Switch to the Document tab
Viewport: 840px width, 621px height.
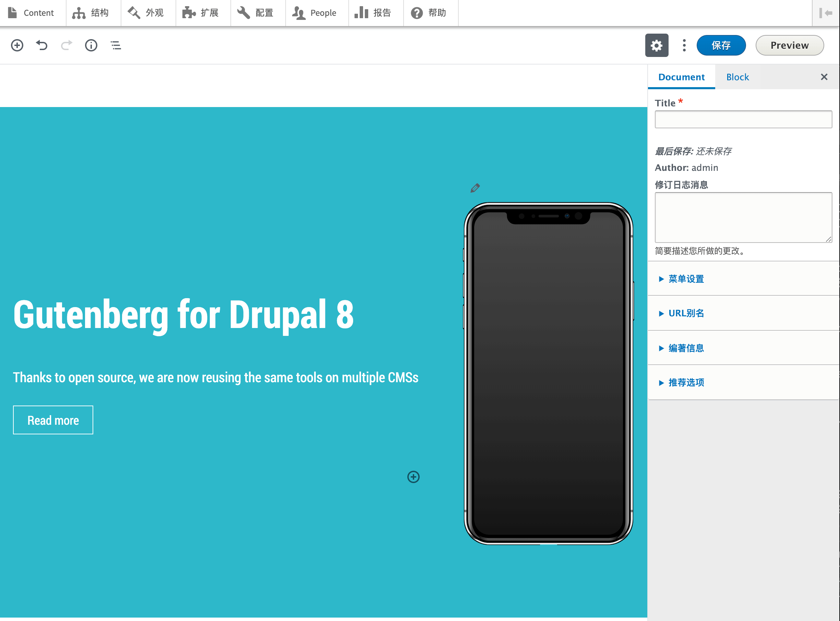tap(681, 77)
